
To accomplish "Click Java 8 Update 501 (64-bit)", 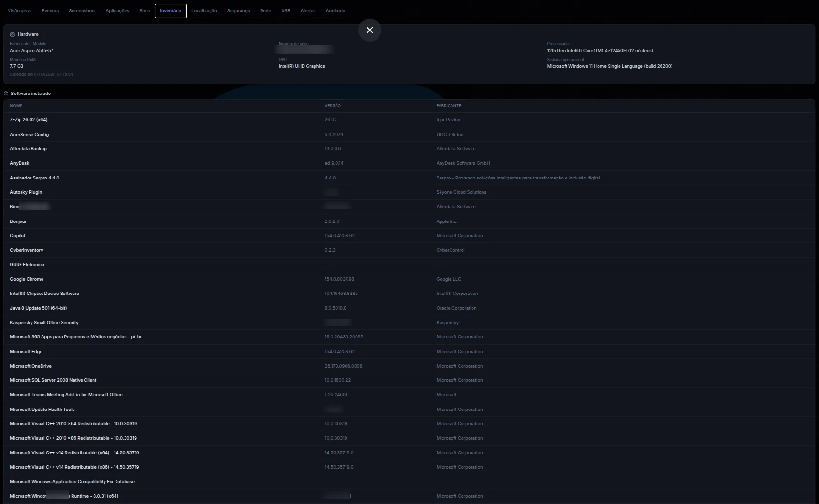I will pos(38,308).
